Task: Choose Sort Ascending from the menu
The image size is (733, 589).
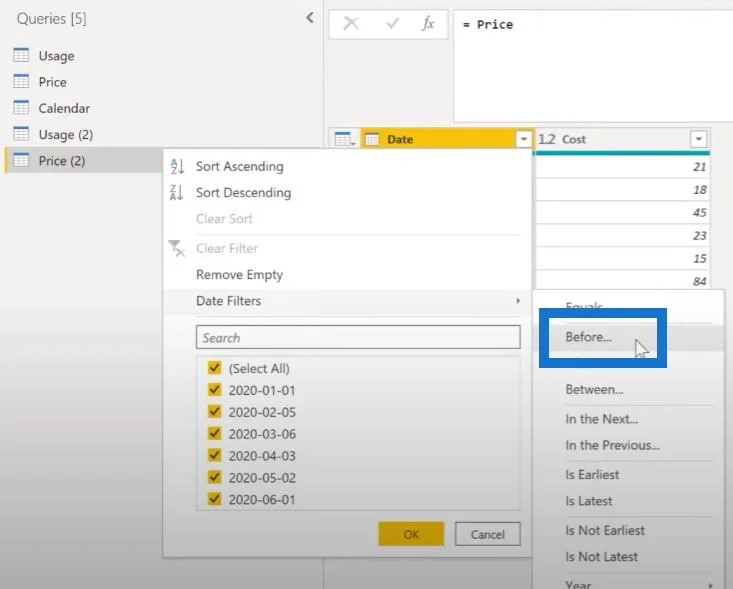Action: [347, 166]
